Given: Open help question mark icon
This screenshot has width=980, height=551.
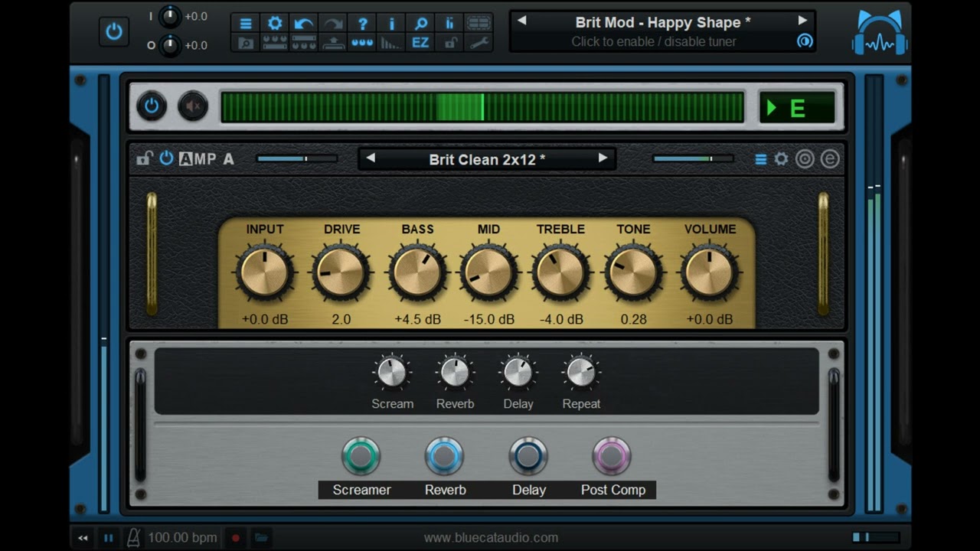Looking at the screenshot, I should click(x=362, y=24).
